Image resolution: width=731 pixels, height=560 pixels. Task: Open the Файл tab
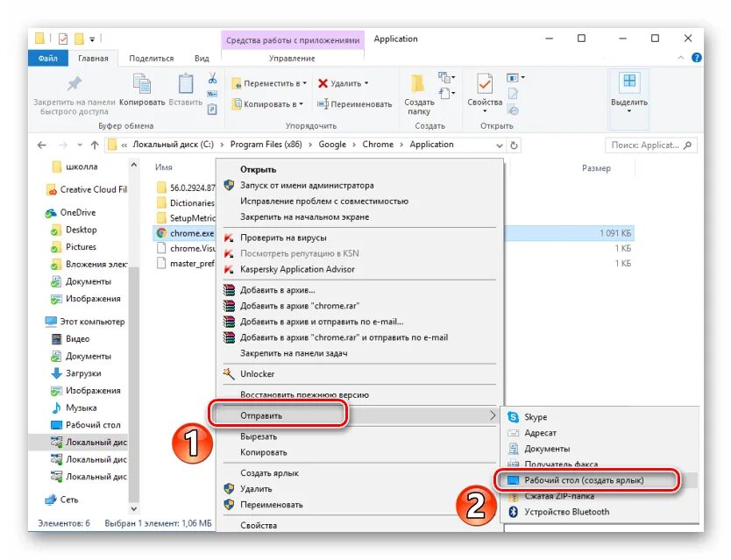48,59
